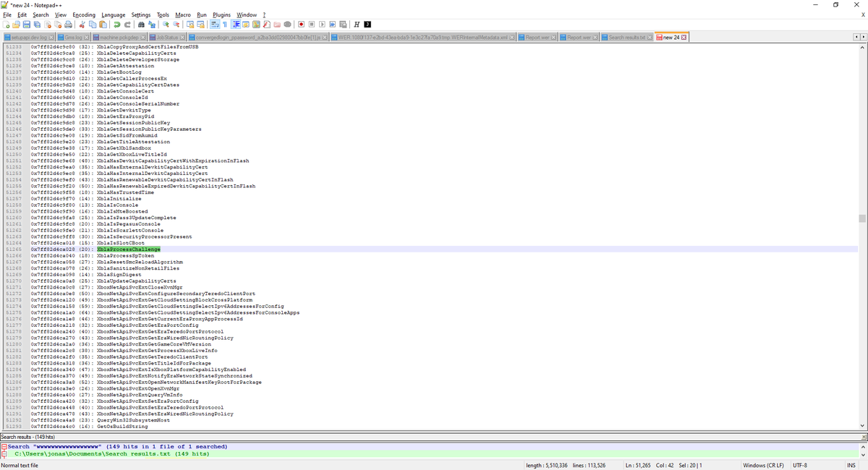
Task: Close the Search results panel
Action: 863,437
